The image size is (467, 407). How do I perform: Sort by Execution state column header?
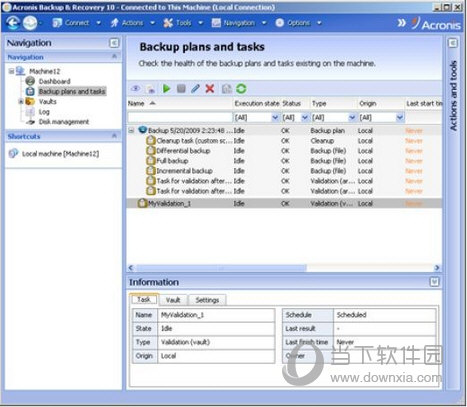tap(257, 104)
